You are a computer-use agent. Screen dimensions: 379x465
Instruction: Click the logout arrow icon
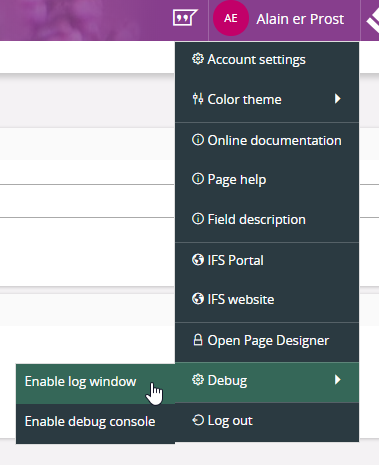198,420
